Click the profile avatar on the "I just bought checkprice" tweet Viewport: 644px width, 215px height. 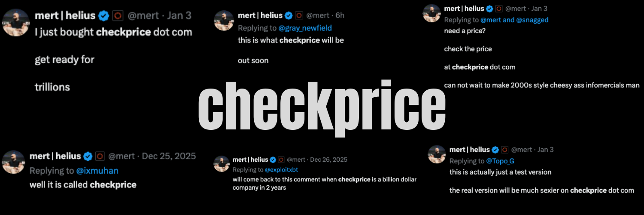(x=16, y=22)
